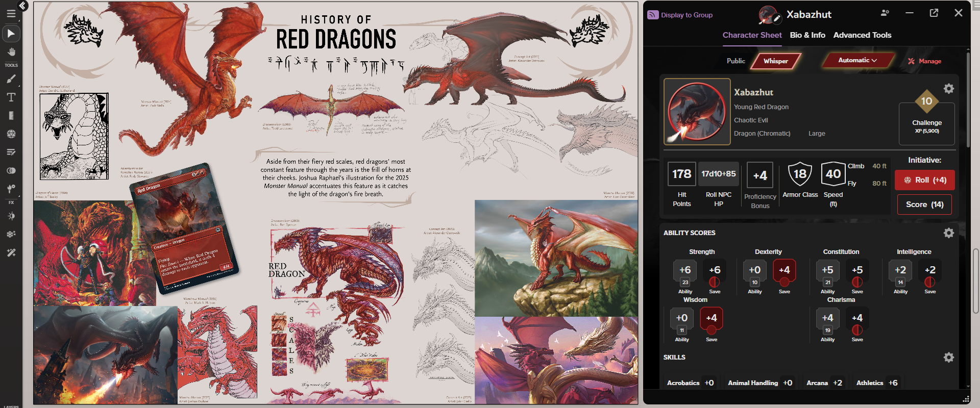
Task: Click initiative Score (14) button
Action: [x=924, y=205]
